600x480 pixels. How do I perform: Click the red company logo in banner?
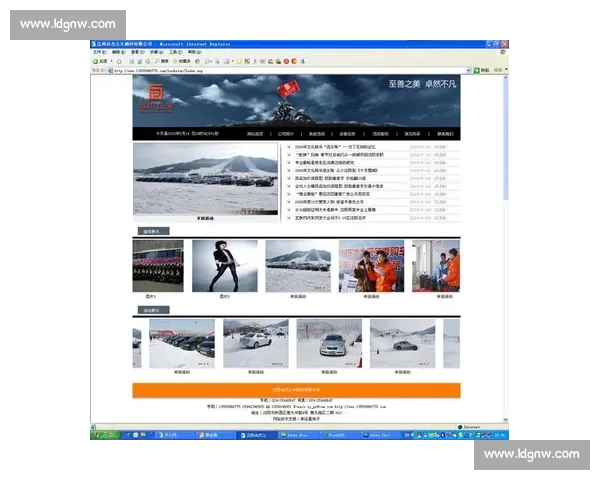(x=153, y=101)
